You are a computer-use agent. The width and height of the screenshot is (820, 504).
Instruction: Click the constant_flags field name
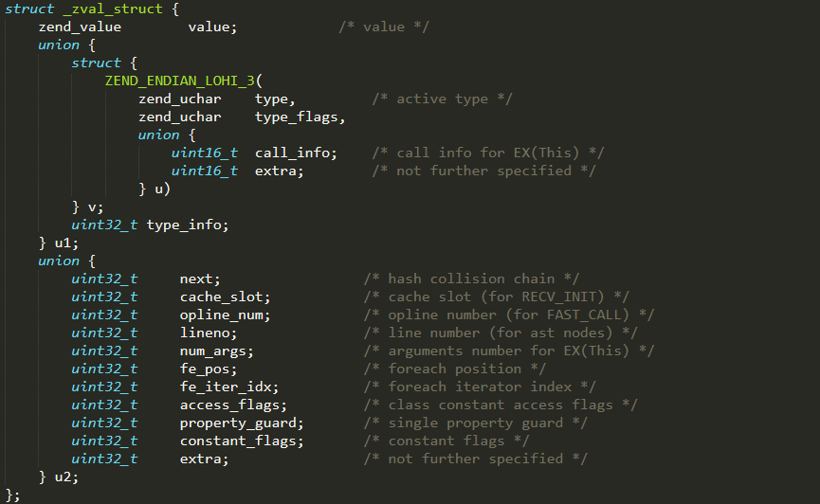(238, 441)
